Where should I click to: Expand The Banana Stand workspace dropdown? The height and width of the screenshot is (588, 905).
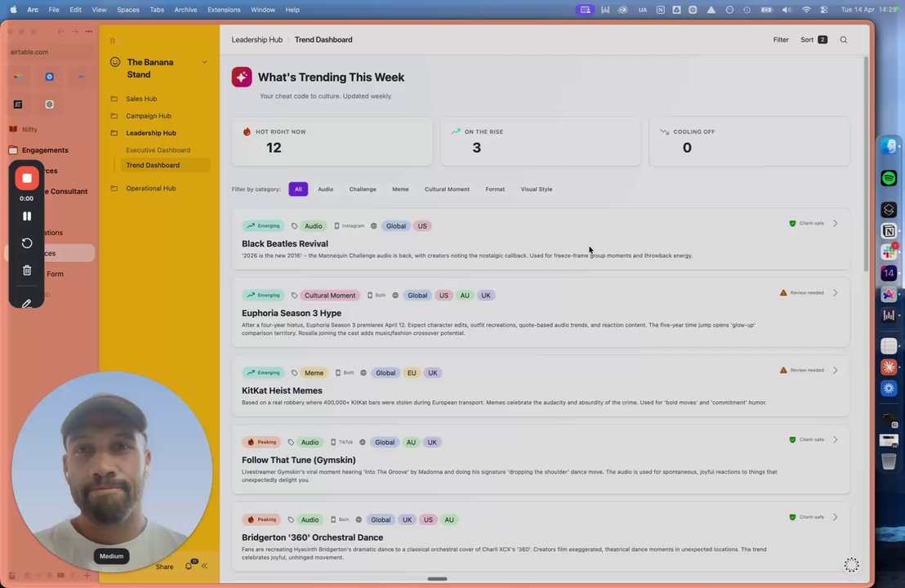pos(204,62)
